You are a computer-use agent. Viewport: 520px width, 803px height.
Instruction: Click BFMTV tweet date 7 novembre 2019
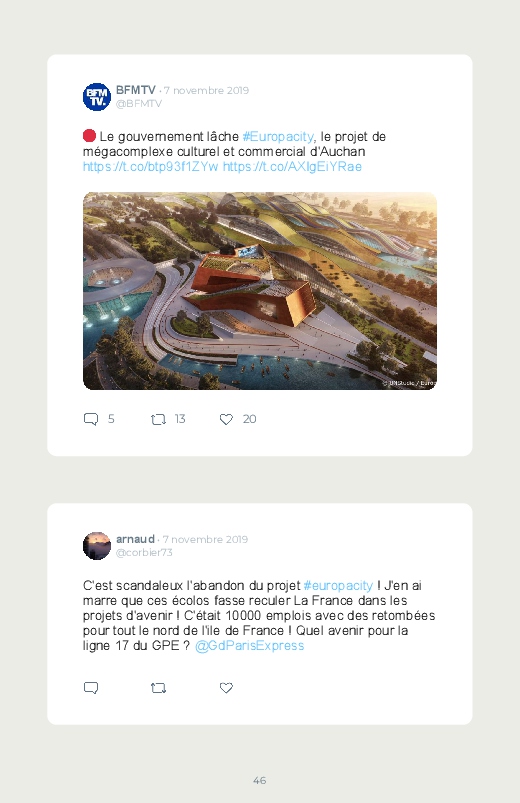206,91
